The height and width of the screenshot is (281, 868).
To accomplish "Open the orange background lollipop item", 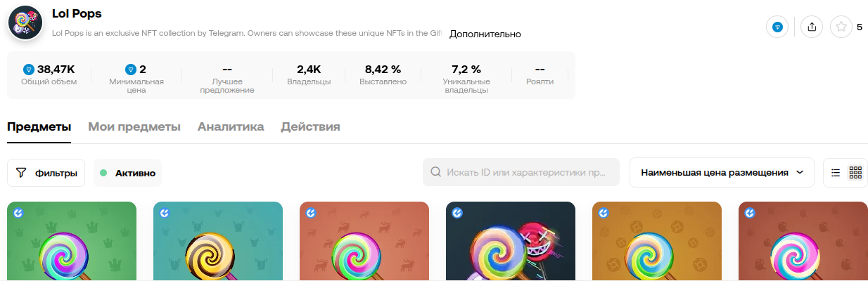I will [x=657, y=242].
